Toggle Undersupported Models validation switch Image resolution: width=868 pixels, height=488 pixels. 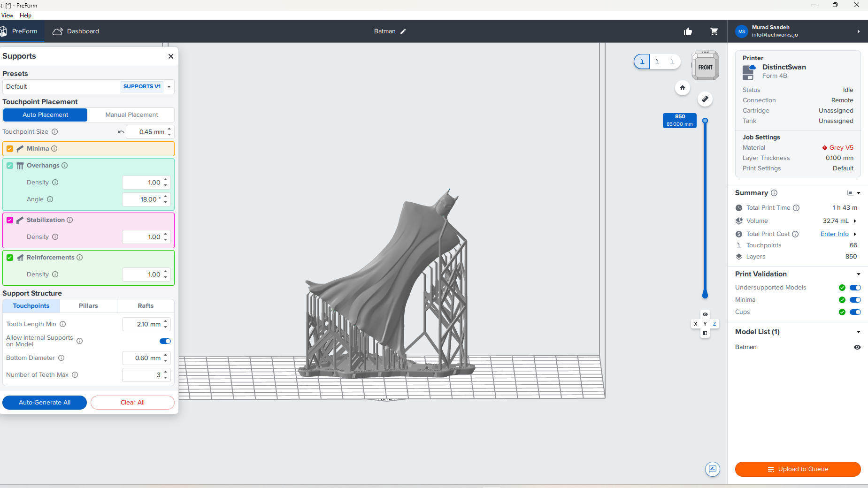pos(855,288)
